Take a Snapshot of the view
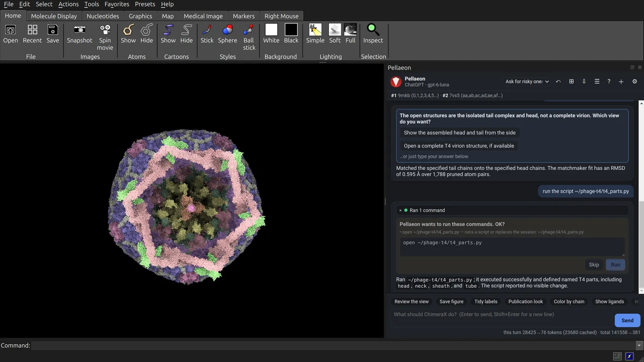This screenshot has height=362, width=644. click(80, 34)
